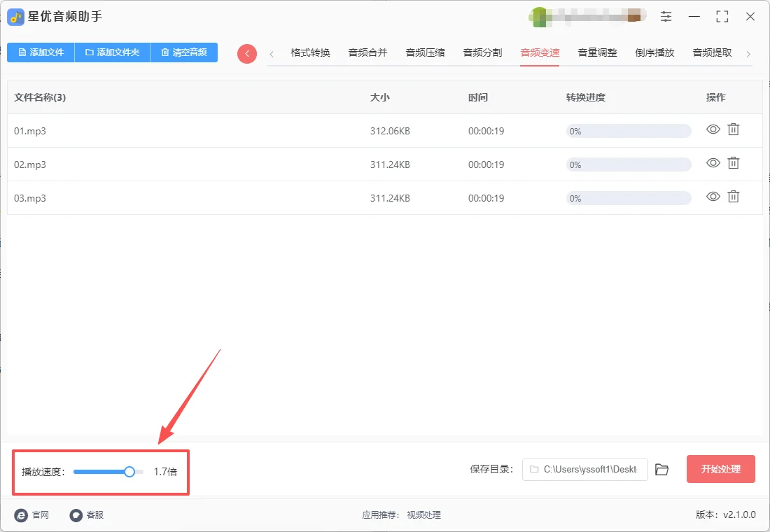Toggle preview for 02.mp3

coord(713,162)
